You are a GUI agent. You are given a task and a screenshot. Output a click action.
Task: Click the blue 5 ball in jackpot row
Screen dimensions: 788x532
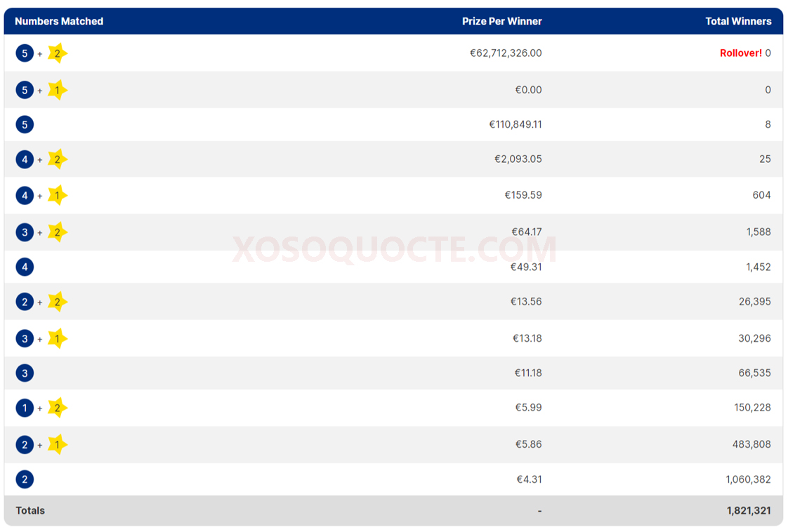pyautogui.click(x=25, y=53)
